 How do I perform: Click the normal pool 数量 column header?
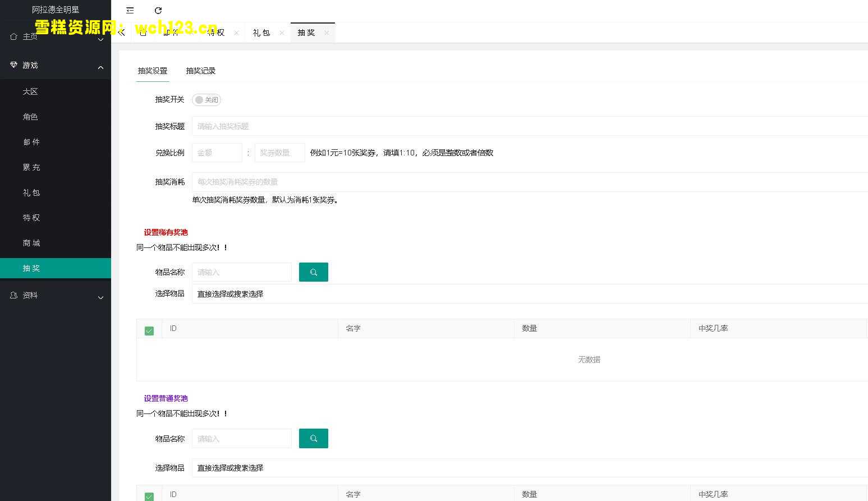pyautogui.click(x=602, y=494)
